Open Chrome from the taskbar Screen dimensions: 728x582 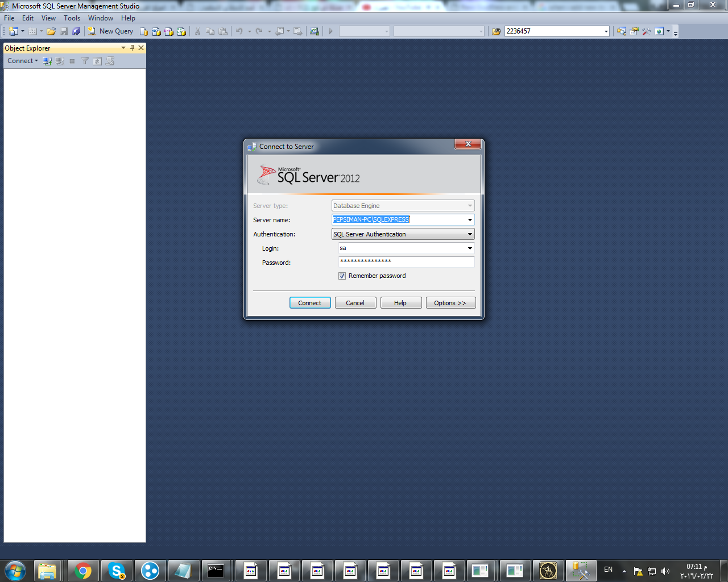coord(84,571)
